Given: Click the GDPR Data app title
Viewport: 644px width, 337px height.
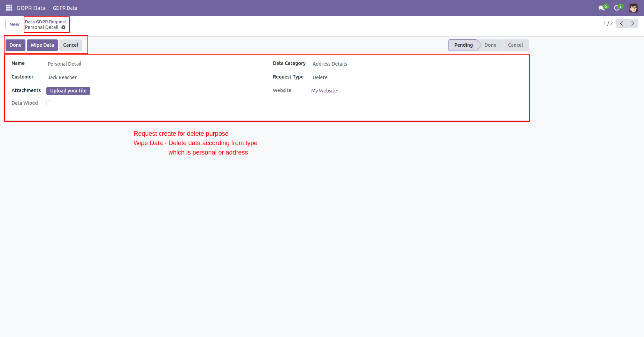Looking at the screenshot, I should tap(31, 8).
